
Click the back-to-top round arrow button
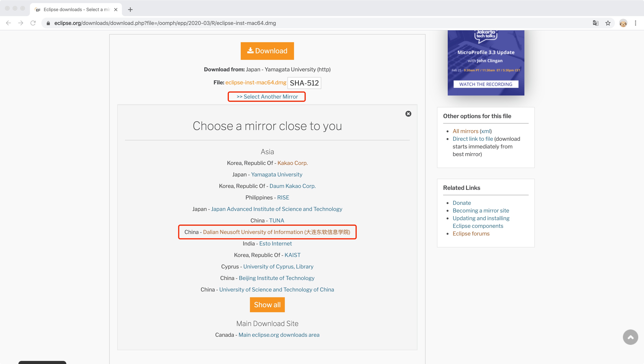point(630,337)
